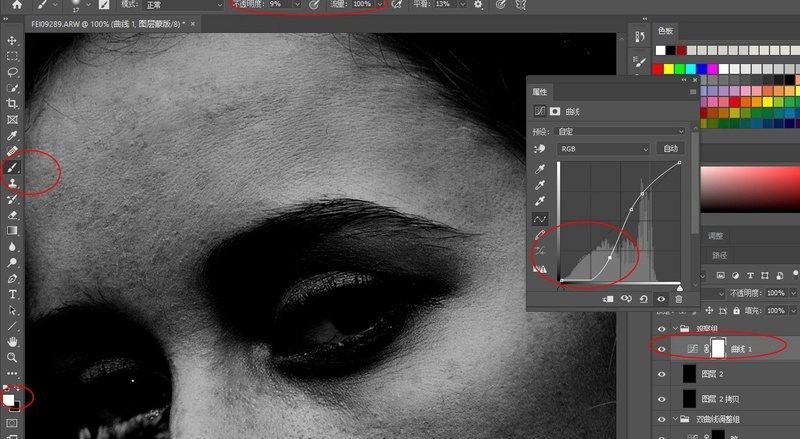800x439 pixels.
Task: Open the 调整 Adjustments tab
Action: coord(716,236)
